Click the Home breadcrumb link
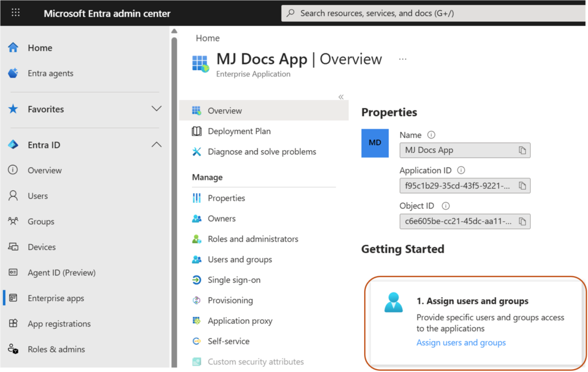588x372 pixels. tap(207, 38)
